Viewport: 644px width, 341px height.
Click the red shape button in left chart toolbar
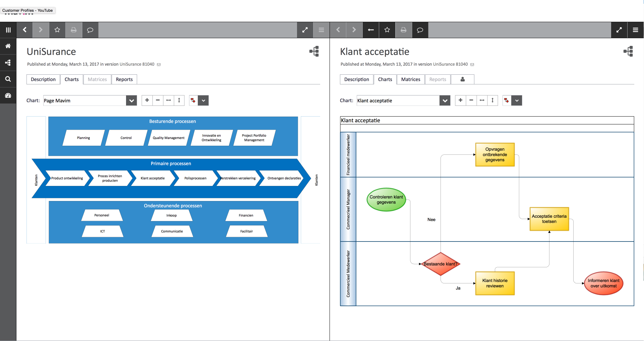(193, 100)
